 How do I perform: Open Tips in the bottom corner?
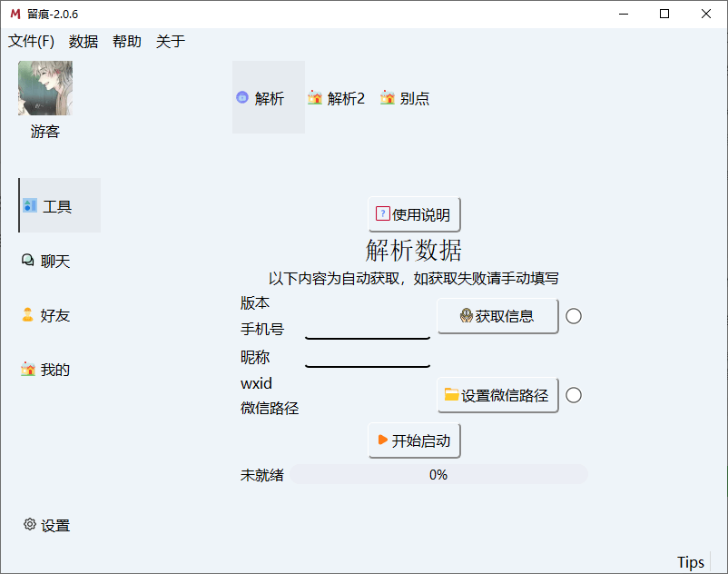[x=690, y=561]
